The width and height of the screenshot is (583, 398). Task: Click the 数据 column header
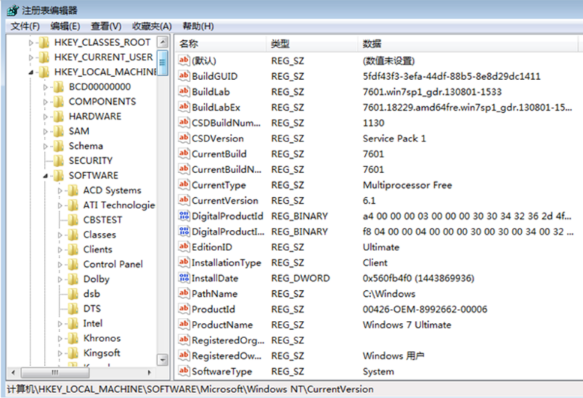467,44
